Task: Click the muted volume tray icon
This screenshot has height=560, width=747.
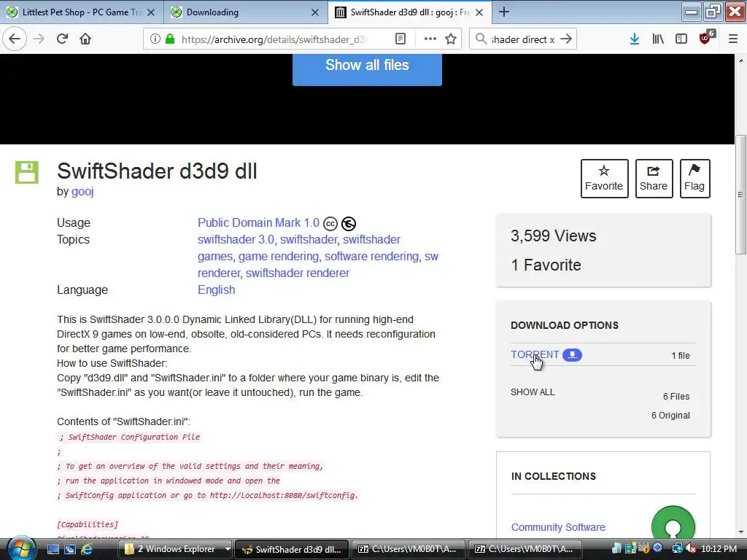Action: [691, 548]
